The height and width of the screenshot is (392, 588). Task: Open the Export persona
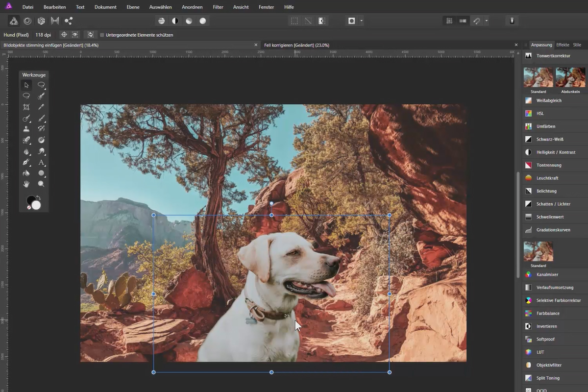[x=69, y=21]
